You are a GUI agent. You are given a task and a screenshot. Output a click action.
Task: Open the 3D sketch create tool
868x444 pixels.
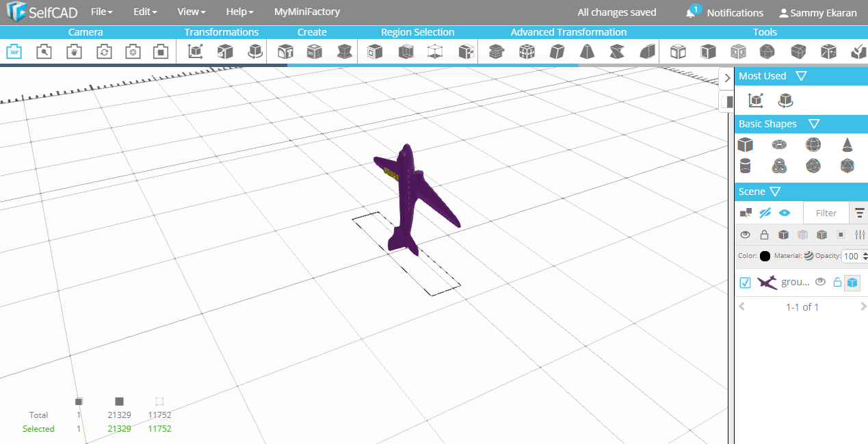[x=315, y=51]
